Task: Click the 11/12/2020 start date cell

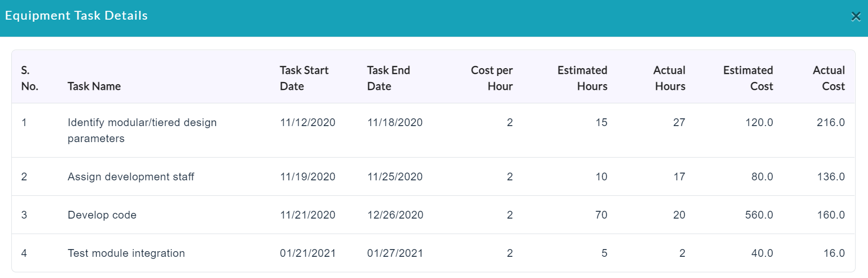Action: coord(308,122)
